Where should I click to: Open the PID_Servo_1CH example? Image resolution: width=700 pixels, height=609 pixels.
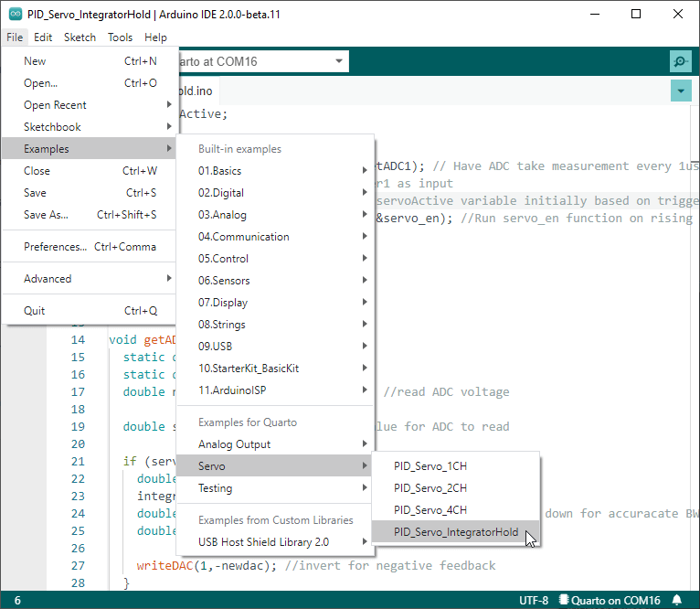click(x=455, y=465)
